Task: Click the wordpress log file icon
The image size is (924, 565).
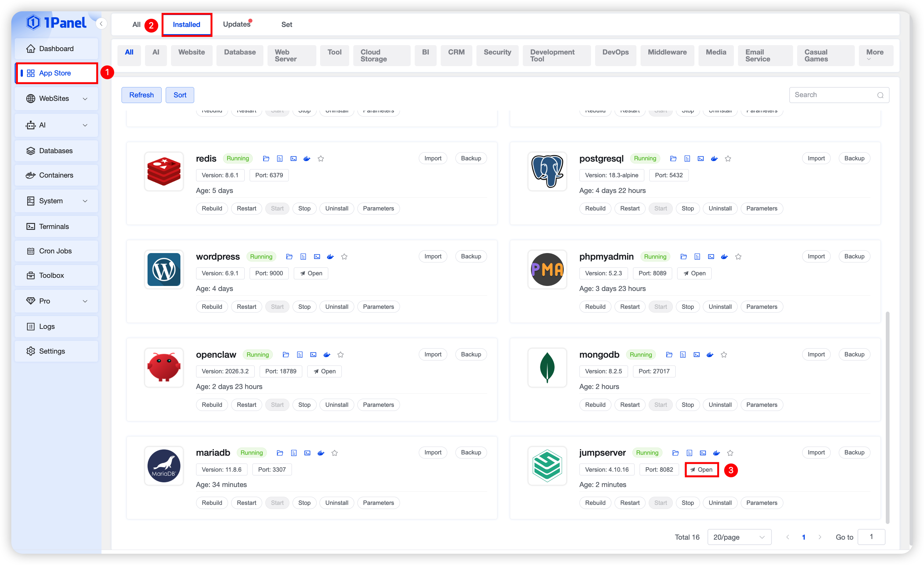Action: [303, 257]
